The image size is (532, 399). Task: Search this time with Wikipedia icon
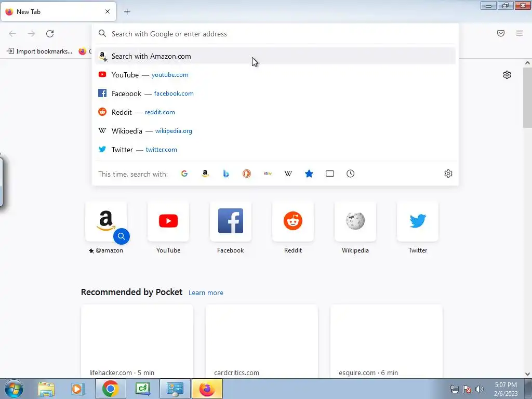288,174
